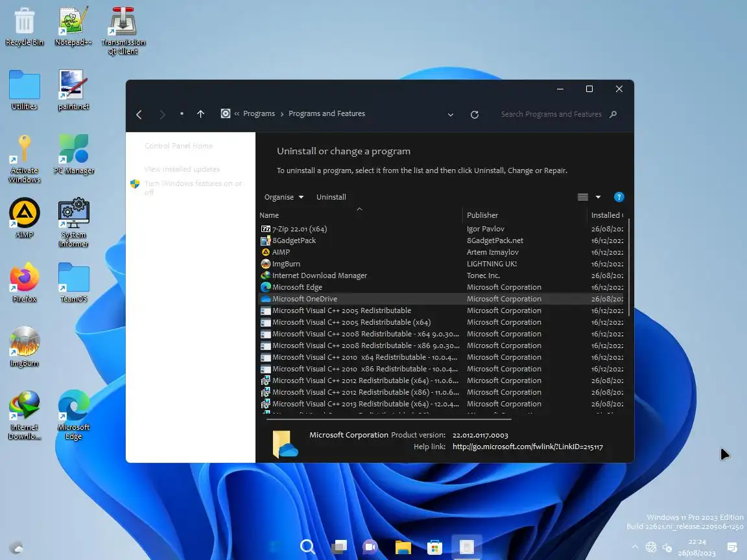Image resolution: width=747 pixels, height=560 pixels.
Task: Open Control Panel Home link
Action: click(x=179, y=146)
